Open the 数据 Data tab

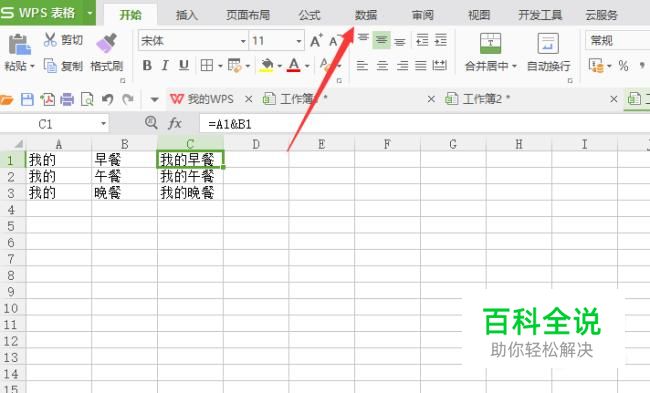pyautogui.click(x=366, y=15)
